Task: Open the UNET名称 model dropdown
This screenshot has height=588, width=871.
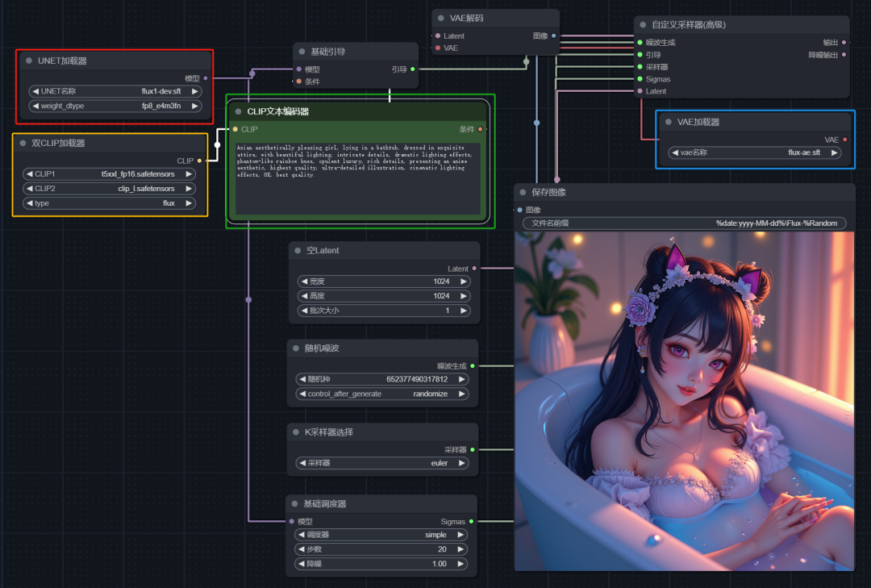Action: click(x=115, y=91)
